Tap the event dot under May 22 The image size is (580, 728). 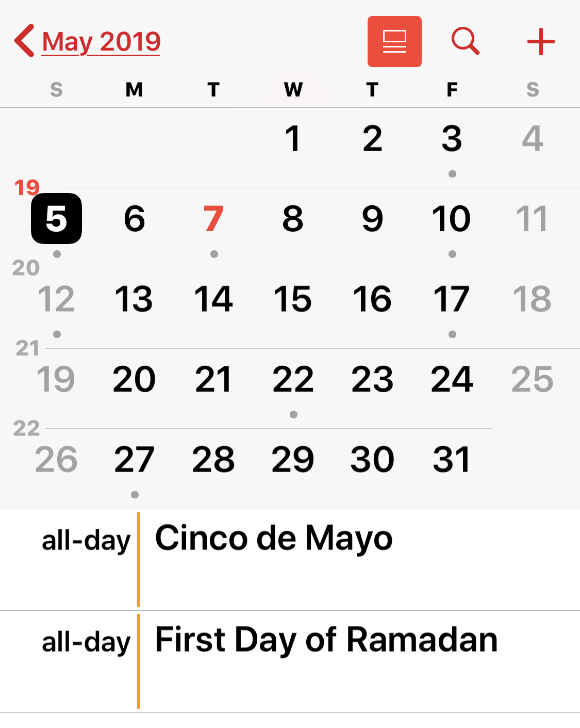(293, 414)
